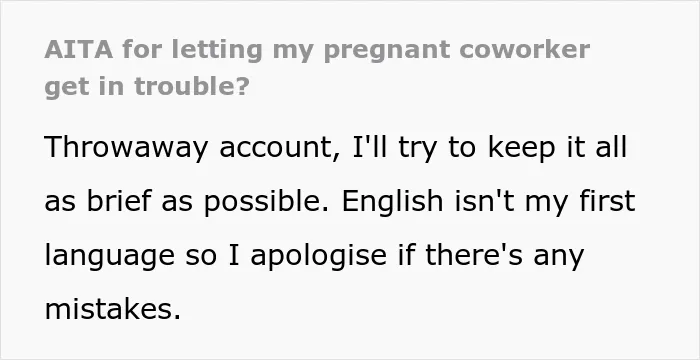This screenshot has height=360, width=700.
Task: Click the word "language" in the third line
Action: click(x=110, y=256)
